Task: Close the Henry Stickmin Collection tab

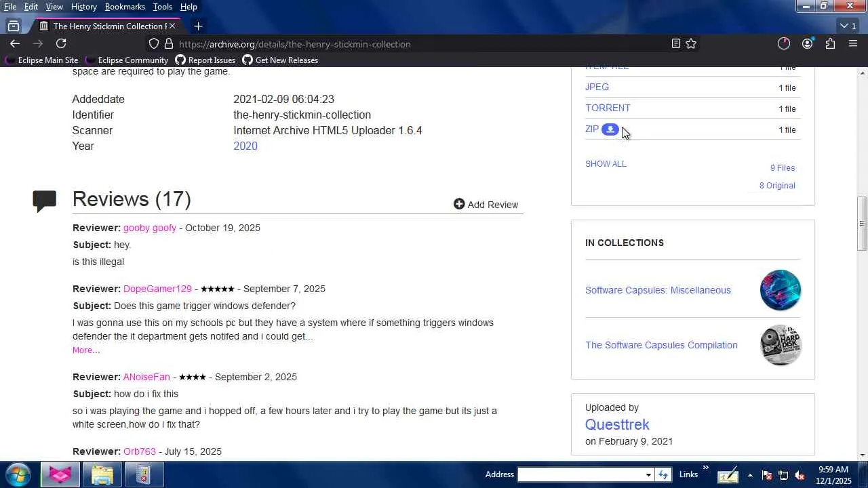Action: tap(172, 26)
